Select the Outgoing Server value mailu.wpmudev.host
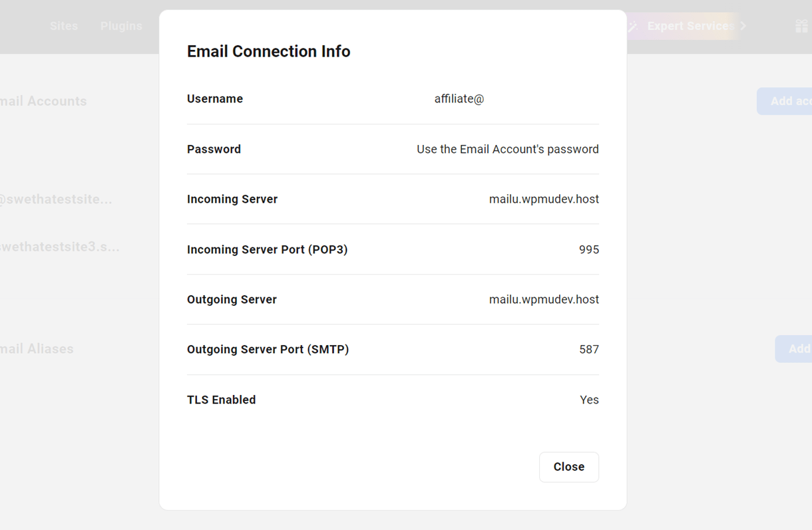The width and height of the screenshot is (812, 530). point(544,299)
